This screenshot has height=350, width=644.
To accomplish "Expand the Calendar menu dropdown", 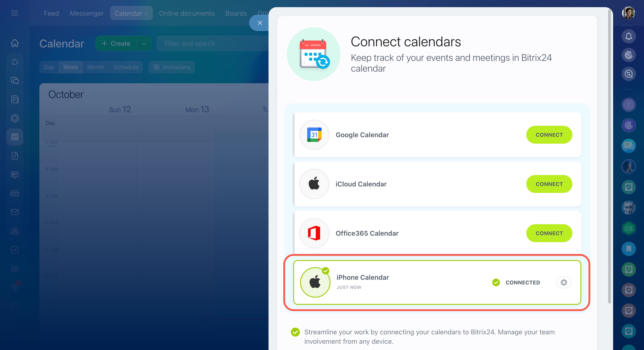I will click(131, 13).
